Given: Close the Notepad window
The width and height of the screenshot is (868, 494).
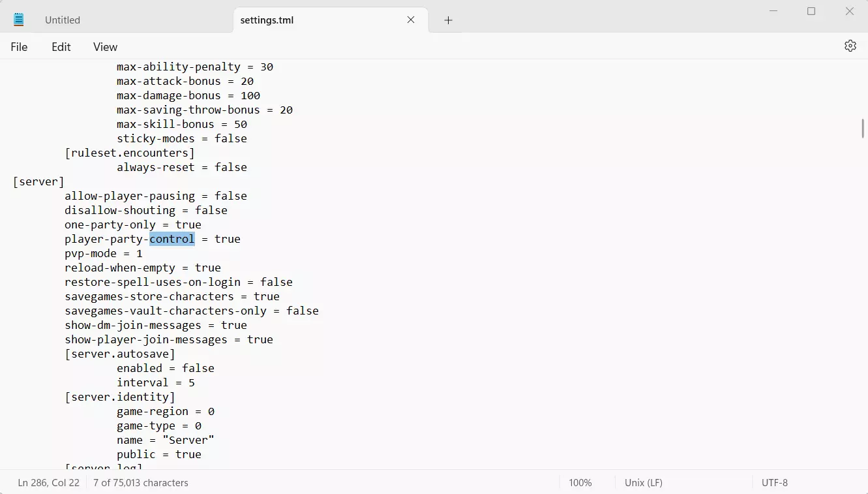Looking at the screenshot, I should pyautogui.click(x=849, y=11).
